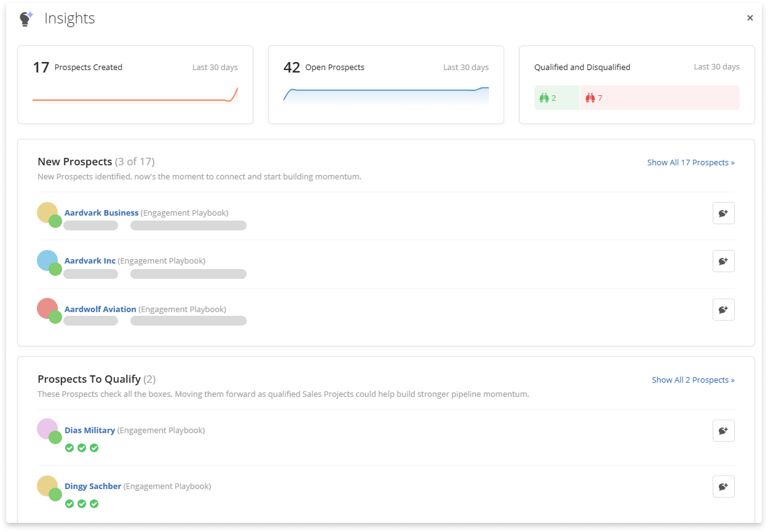
Task: Click the Prospects Created trend chart
Action: [135, 95]
